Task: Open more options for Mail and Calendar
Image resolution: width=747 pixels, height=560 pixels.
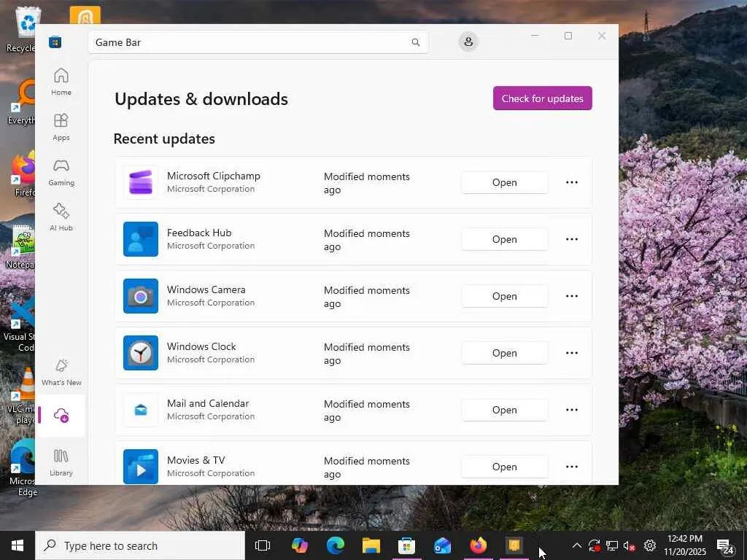Action: (572, 410)
